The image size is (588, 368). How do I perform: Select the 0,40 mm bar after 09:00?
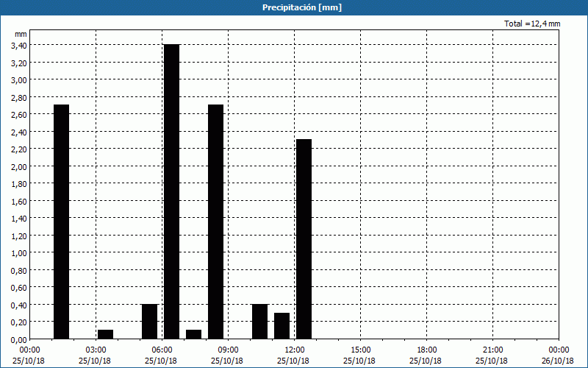pyautogui.click(x=260, y=322)
